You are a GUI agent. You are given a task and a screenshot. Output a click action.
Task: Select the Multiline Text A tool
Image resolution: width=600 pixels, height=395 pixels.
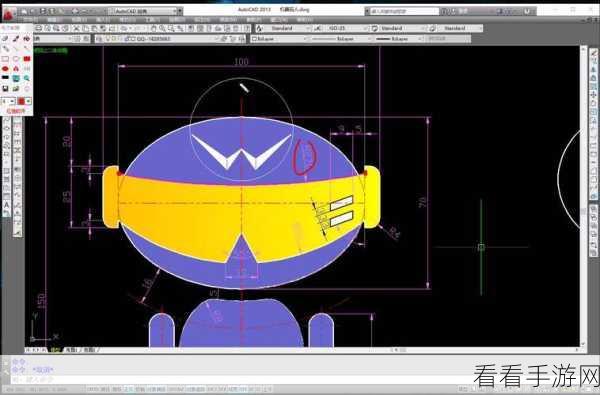point(7,205)
